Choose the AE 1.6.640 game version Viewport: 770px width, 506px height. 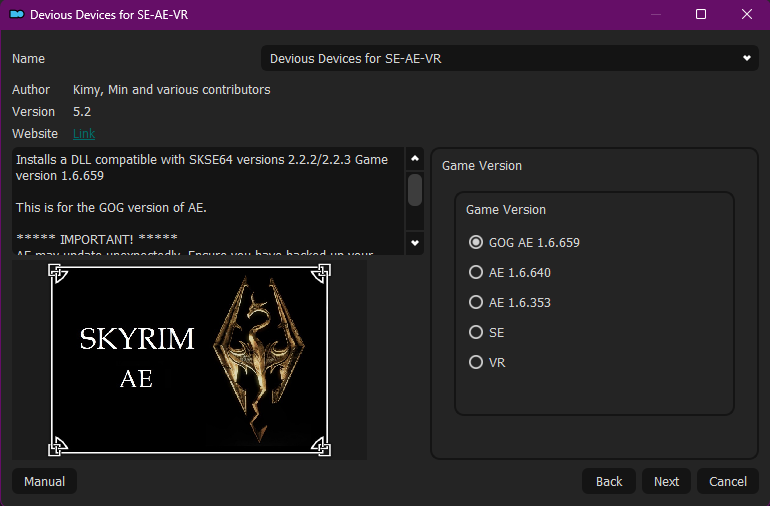pyautogui.click(x=510, y=272)
